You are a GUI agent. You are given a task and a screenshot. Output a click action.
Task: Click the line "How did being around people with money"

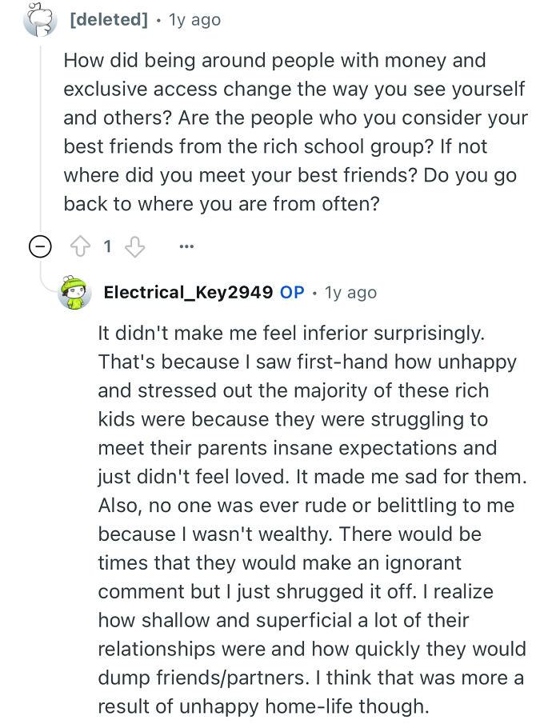point(274,60)
